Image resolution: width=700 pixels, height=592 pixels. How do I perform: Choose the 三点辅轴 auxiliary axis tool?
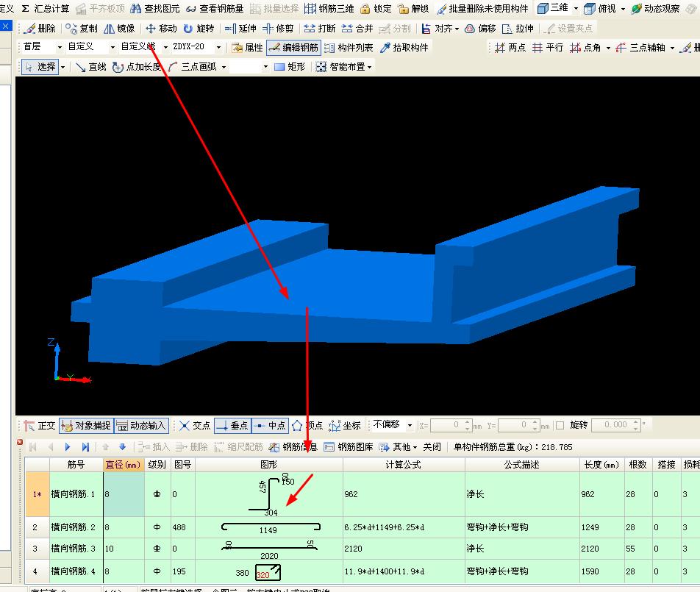640,48
